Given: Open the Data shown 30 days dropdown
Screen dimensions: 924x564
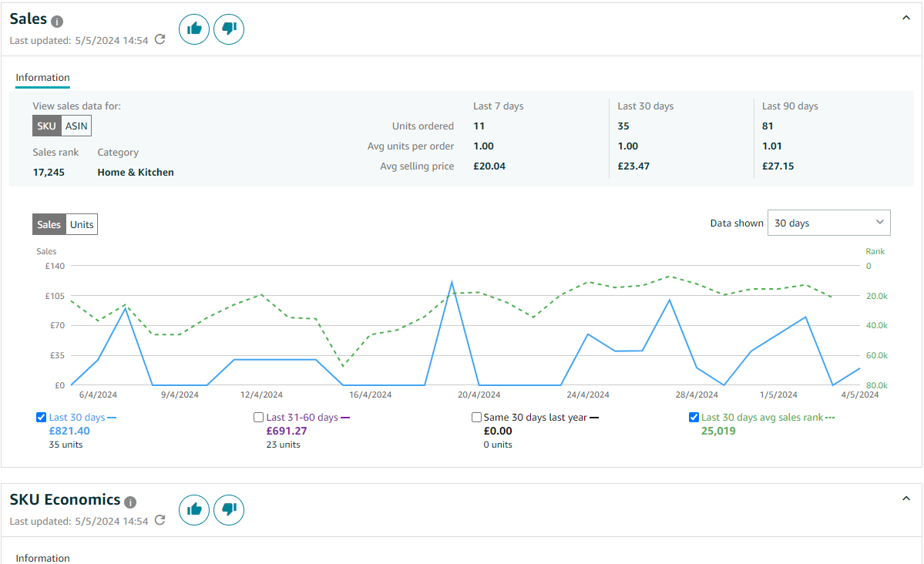Looking at the screenshot, I should pyautogui.click(x=828, y=223).
